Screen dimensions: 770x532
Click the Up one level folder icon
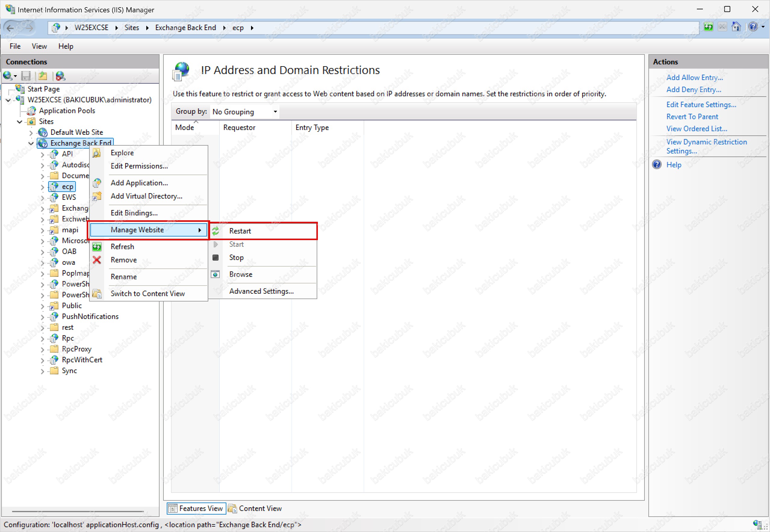tap(43, 76)
